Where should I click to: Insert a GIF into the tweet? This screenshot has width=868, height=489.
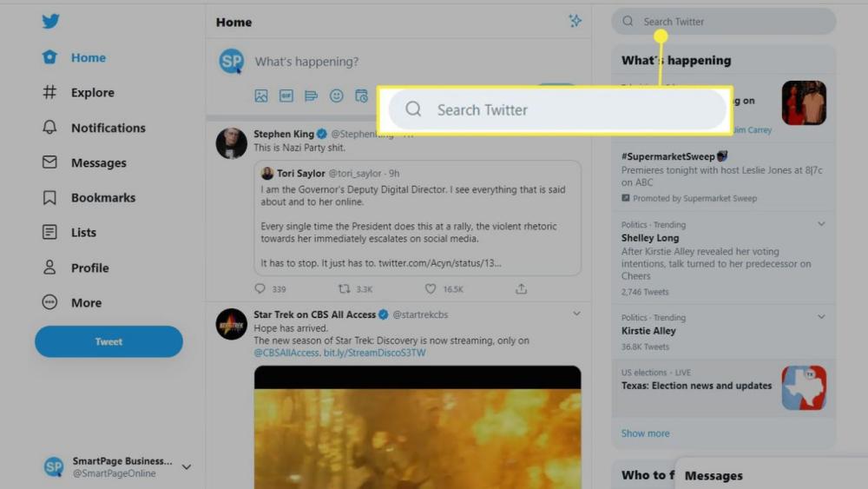pos(286,96)
